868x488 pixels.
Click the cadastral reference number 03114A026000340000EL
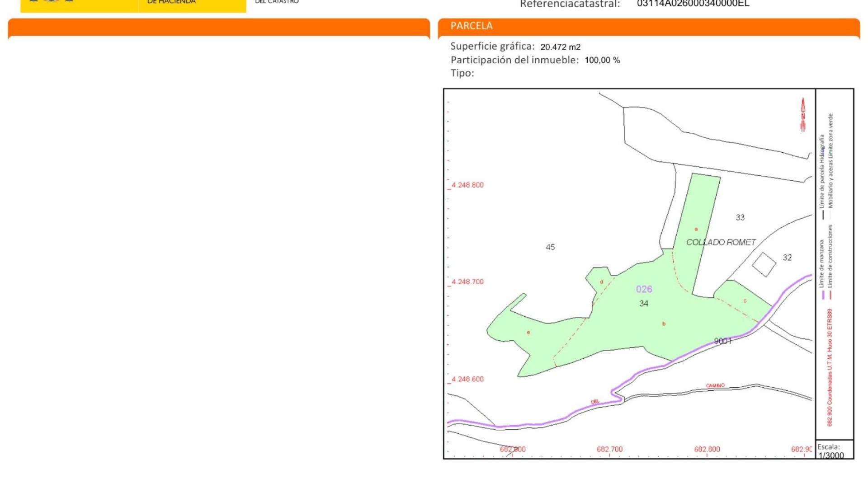(x=693, y=4)
